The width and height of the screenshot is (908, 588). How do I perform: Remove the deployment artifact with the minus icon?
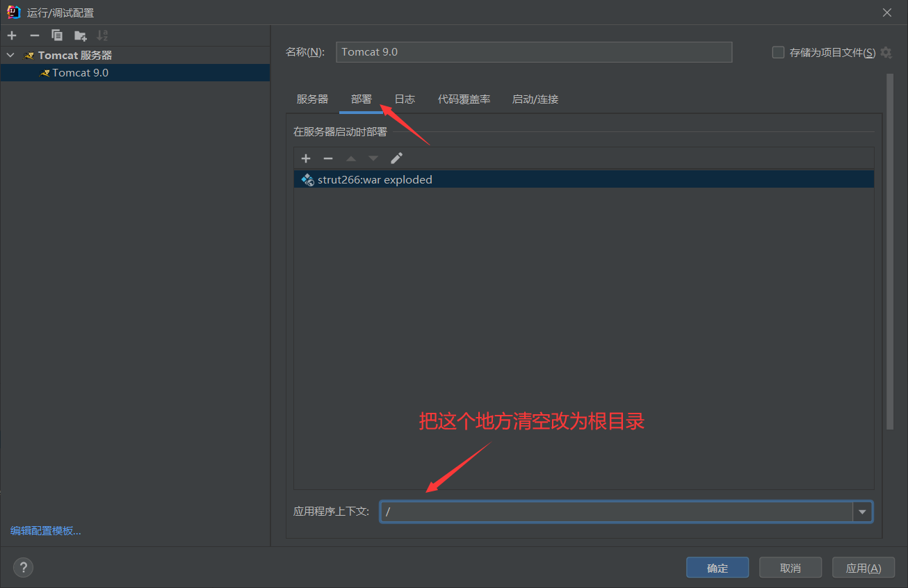(x=328, y=158)
